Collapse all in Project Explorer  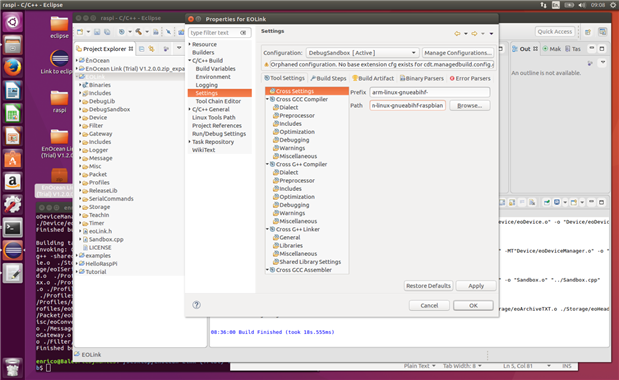pos(142,49)
